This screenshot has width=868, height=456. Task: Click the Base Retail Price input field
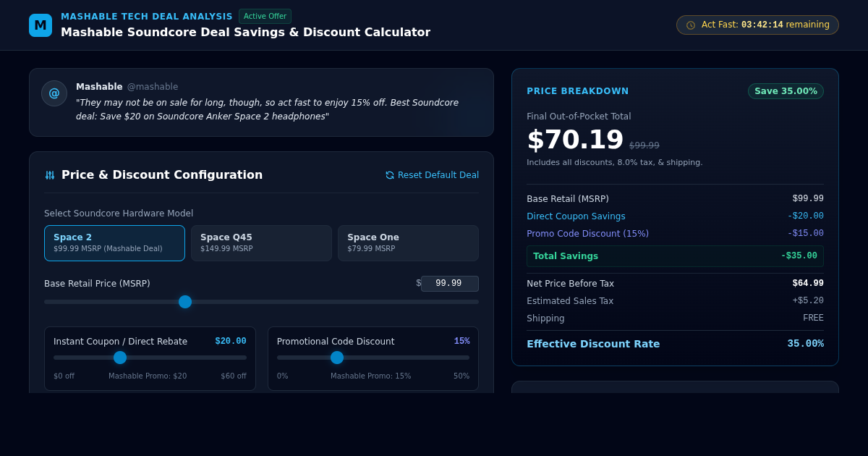click(x=450, y=284)
